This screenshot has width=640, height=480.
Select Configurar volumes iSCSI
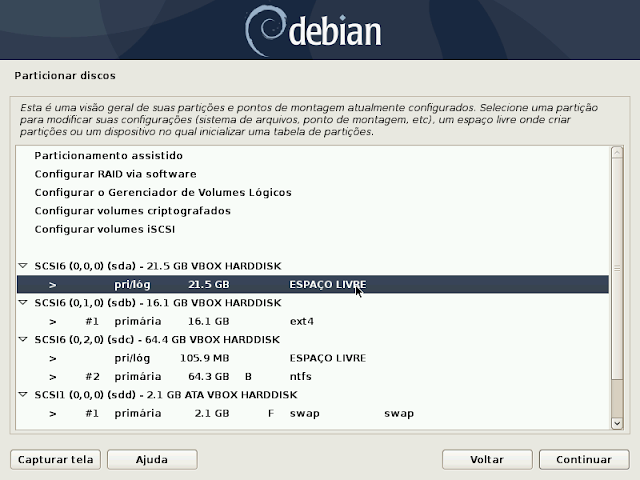105,229
